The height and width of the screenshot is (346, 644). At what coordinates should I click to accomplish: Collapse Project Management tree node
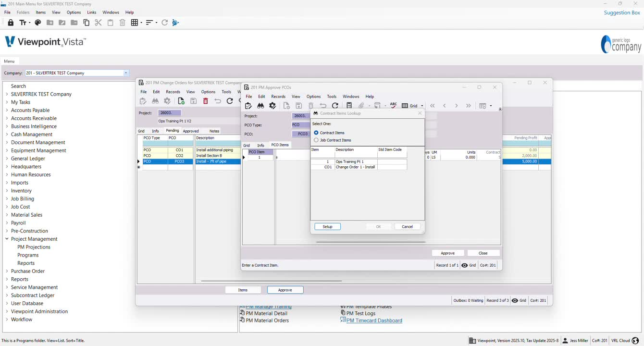click(x=7, y=239)
